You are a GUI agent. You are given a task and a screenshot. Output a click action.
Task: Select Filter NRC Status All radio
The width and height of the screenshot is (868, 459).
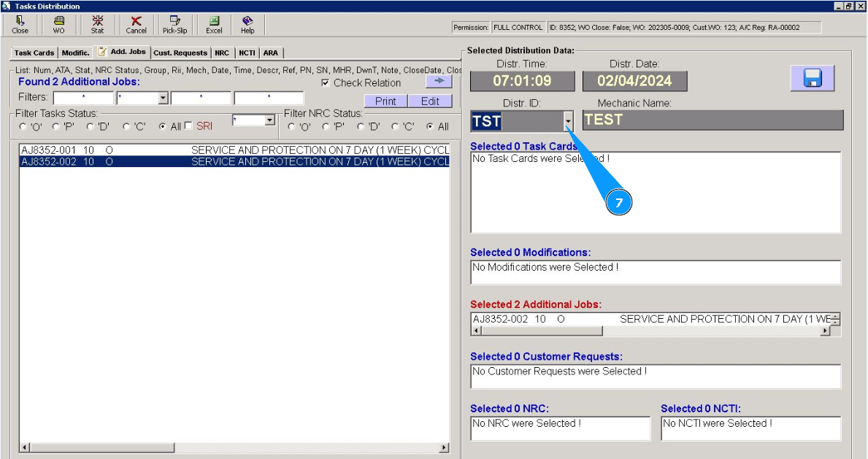[429, 127]
